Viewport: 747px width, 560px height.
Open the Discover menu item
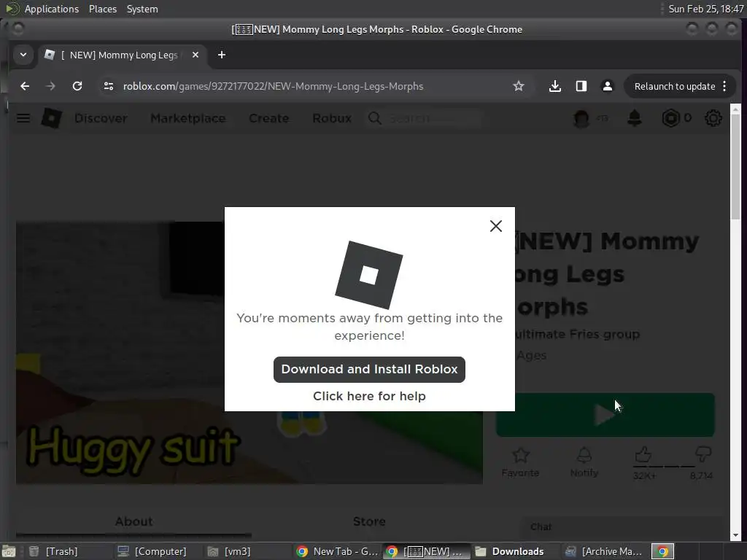(x=101, y=118)
